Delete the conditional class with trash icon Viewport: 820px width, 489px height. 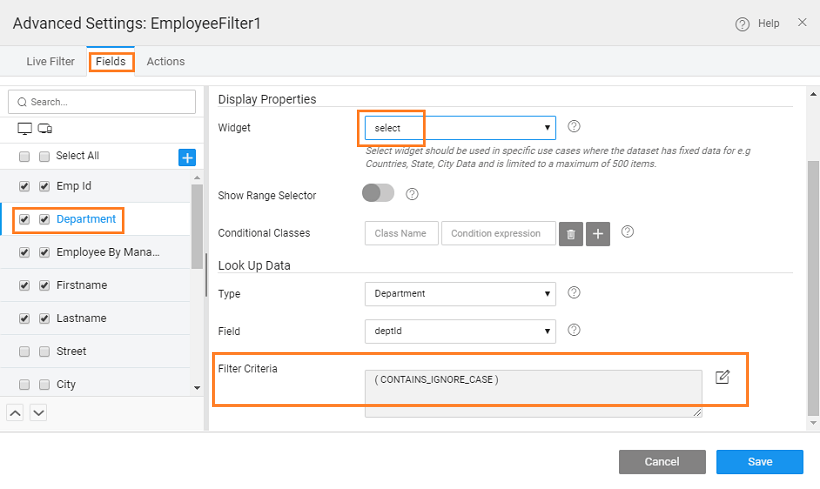[x=571, y=233]
